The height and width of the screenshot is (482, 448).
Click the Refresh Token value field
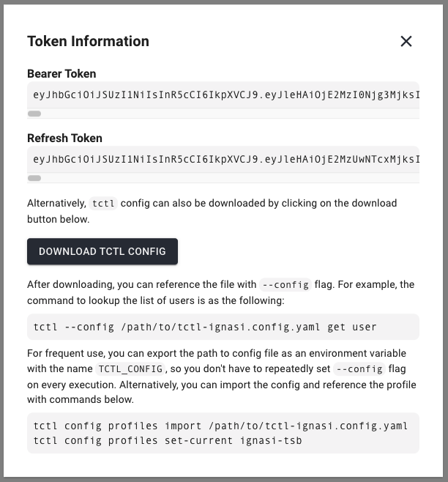(223, 159)
